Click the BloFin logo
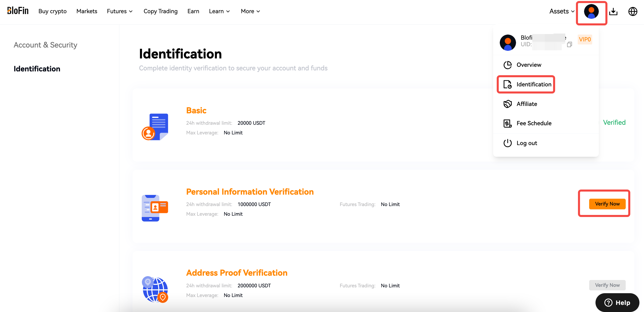This screenshot has height=312, width=644. coord(18,11)
